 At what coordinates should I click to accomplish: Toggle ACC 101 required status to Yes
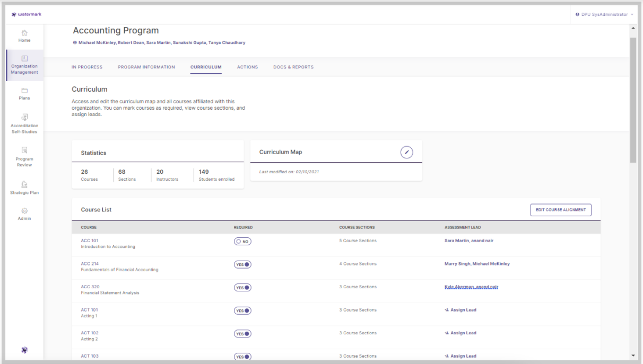click(x=242, y=241)
